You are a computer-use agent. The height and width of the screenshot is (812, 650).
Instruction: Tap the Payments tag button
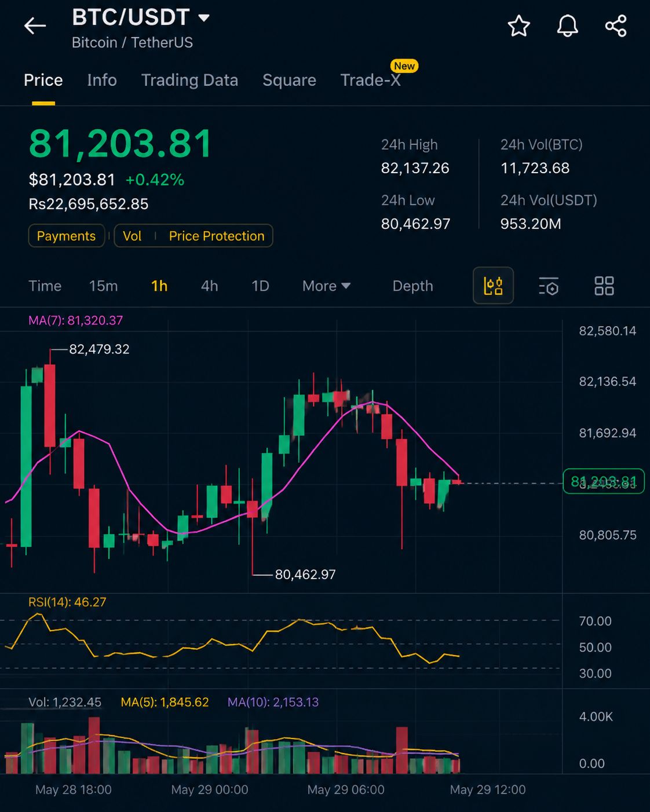[x=66, y=236]
